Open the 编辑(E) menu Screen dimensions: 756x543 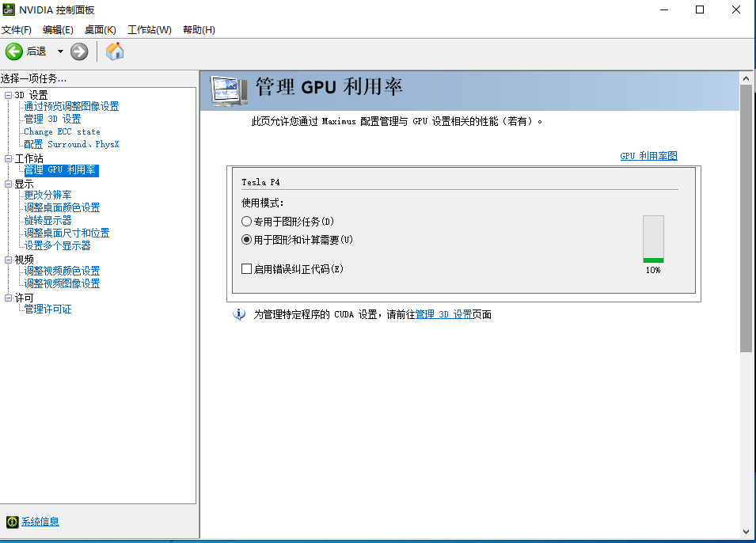click(58, 30)
